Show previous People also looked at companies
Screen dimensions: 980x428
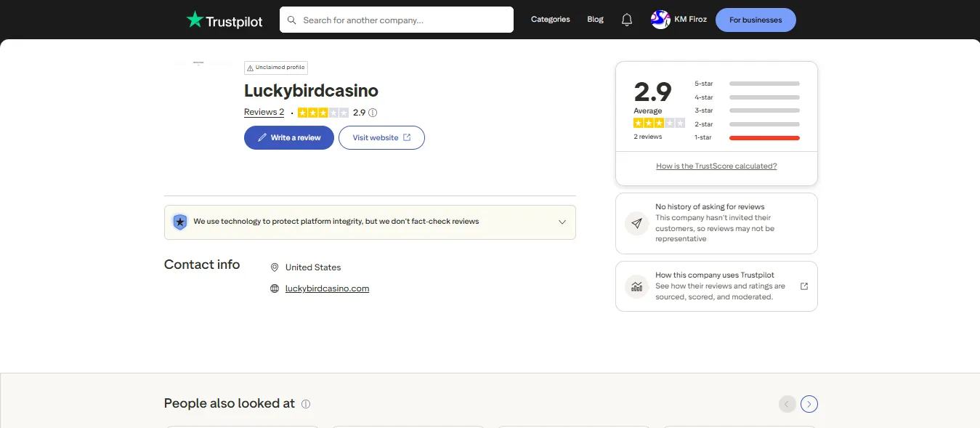(787, 404)
